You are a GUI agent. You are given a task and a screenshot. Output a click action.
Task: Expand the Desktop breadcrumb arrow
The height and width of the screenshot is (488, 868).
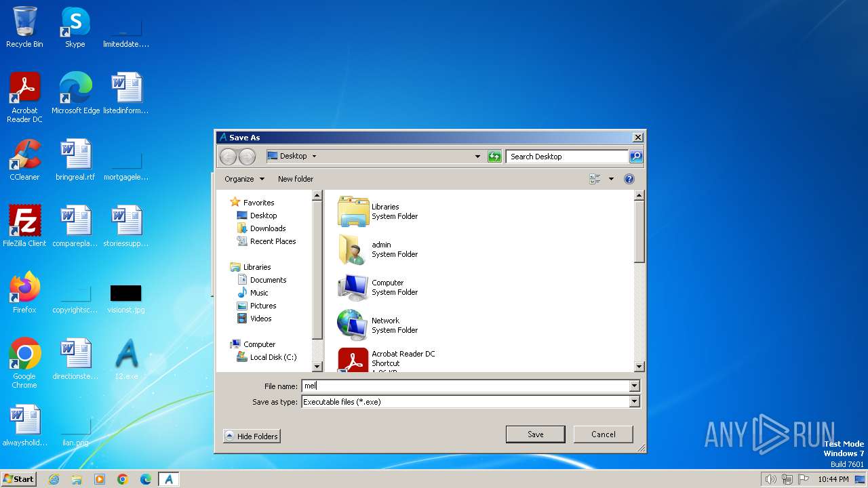pos(314,156)
